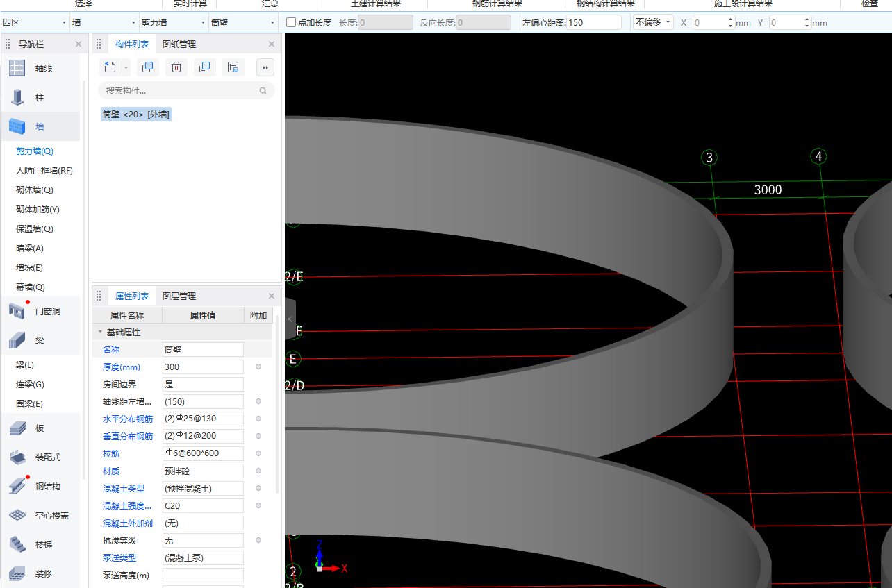Select 保温墙(Q) item
Viewport: 892px width, 588px height.
[35, 229]
